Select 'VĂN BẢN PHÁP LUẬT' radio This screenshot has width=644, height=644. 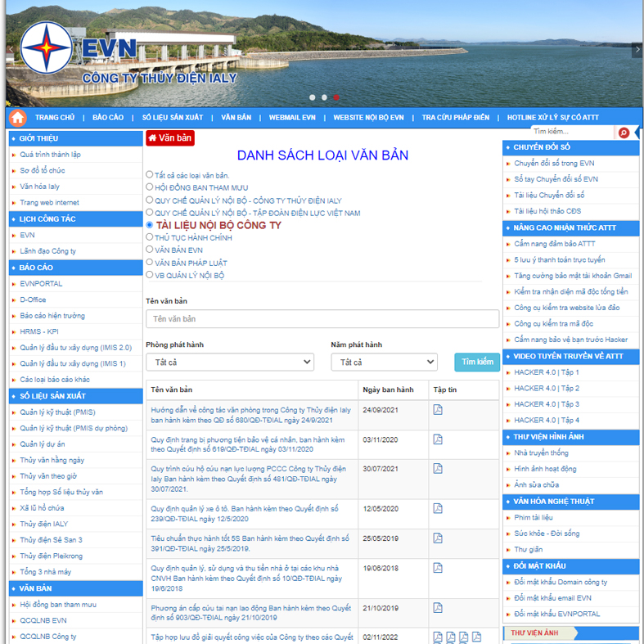150,262
